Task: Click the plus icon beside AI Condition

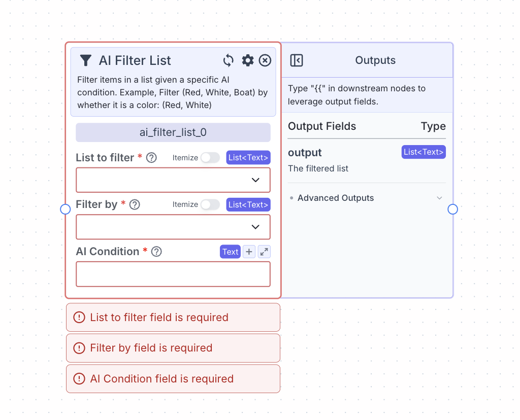Action: 249,251
